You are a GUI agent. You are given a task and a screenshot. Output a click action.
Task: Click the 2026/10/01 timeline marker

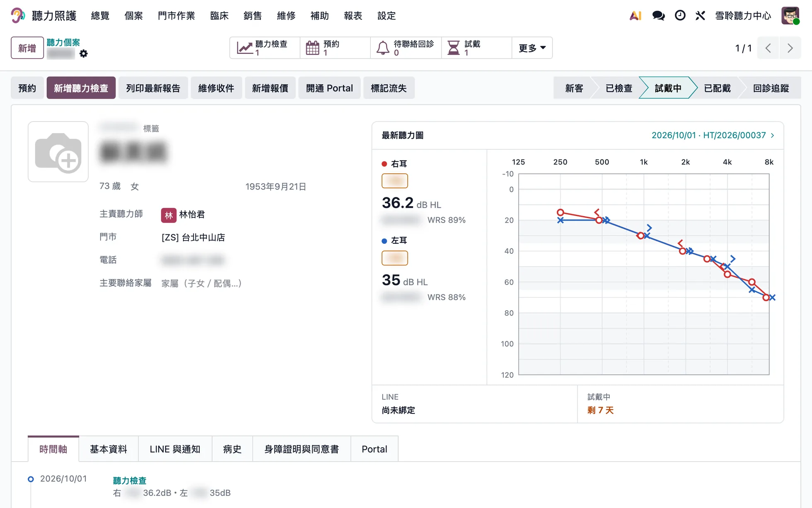[x=31, y=479]
